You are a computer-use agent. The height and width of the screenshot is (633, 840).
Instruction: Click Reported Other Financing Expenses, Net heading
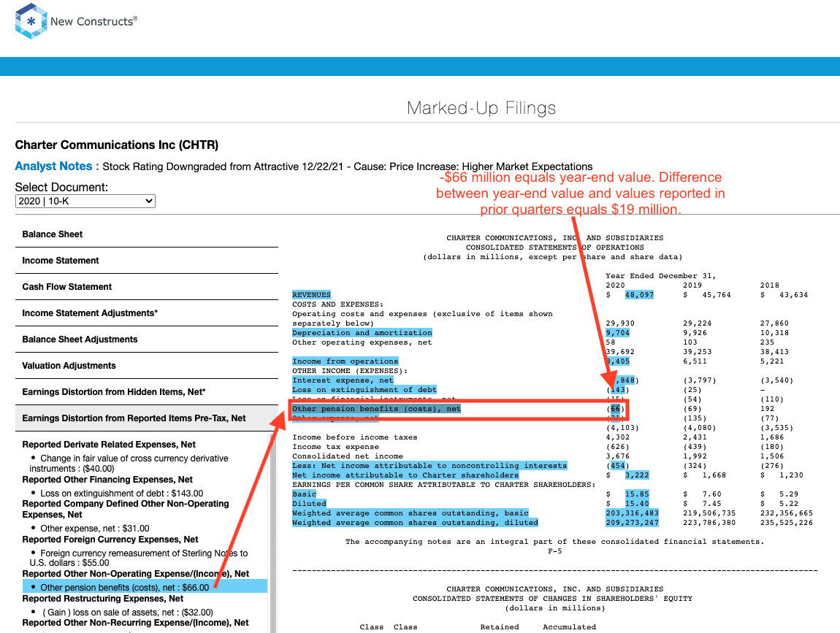coord(107,479)
